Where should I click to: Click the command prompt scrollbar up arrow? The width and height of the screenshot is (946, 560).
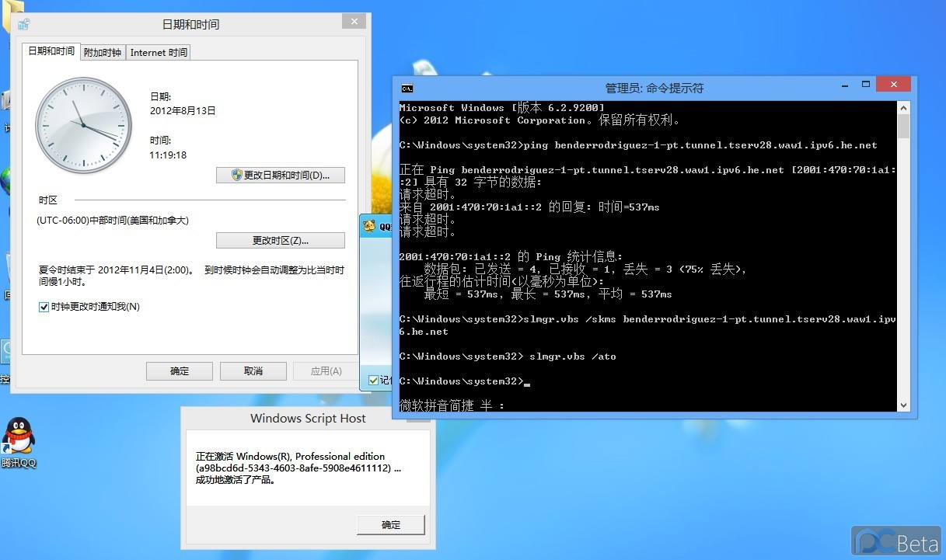coord(903,108)
